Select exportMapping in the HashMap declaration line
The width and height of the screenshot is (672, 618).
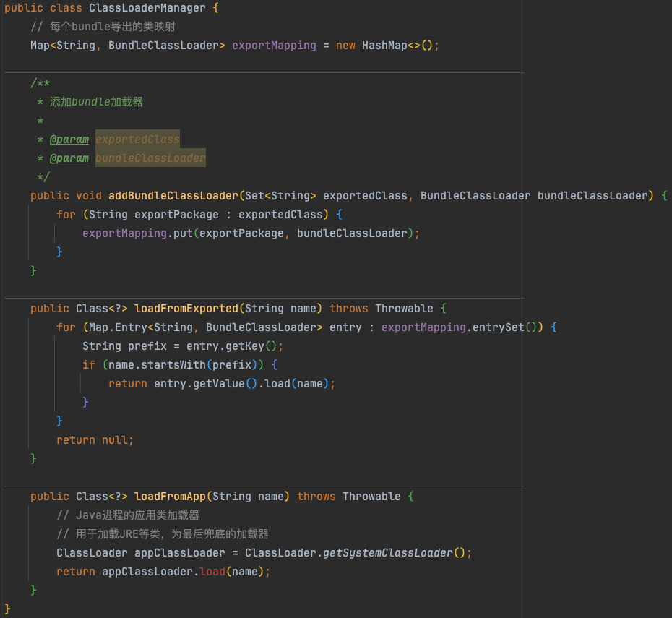point(274,46)
